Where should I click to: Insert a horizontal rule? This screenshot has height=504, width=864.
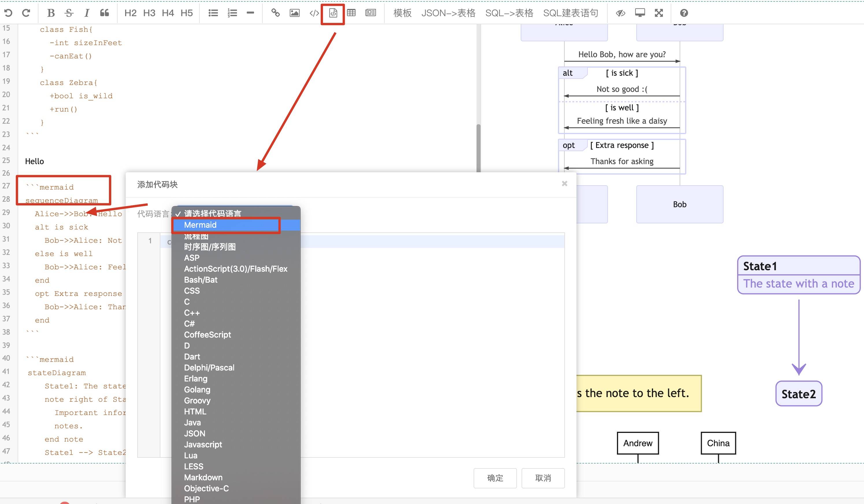[250, 13]
